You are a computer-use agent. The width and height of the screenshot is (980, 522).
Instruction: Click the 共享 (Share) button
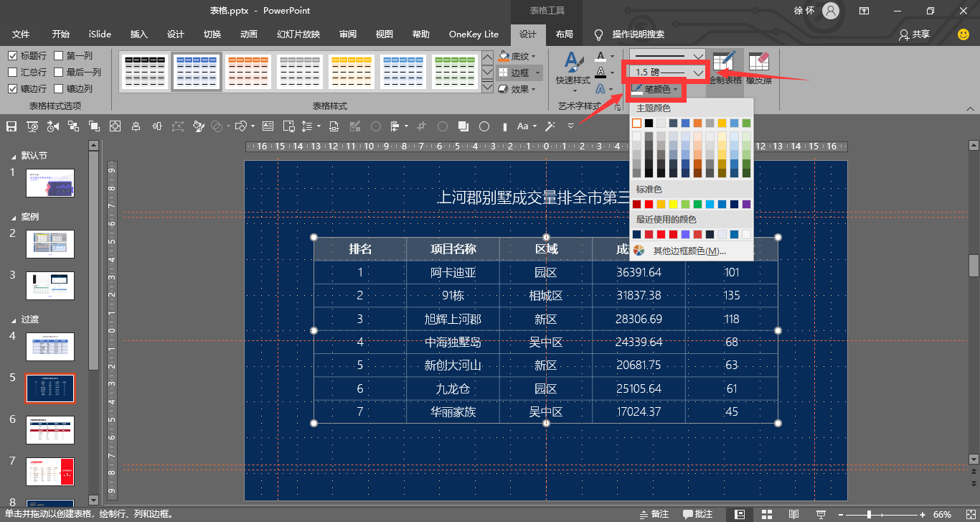tap(915, 34)
